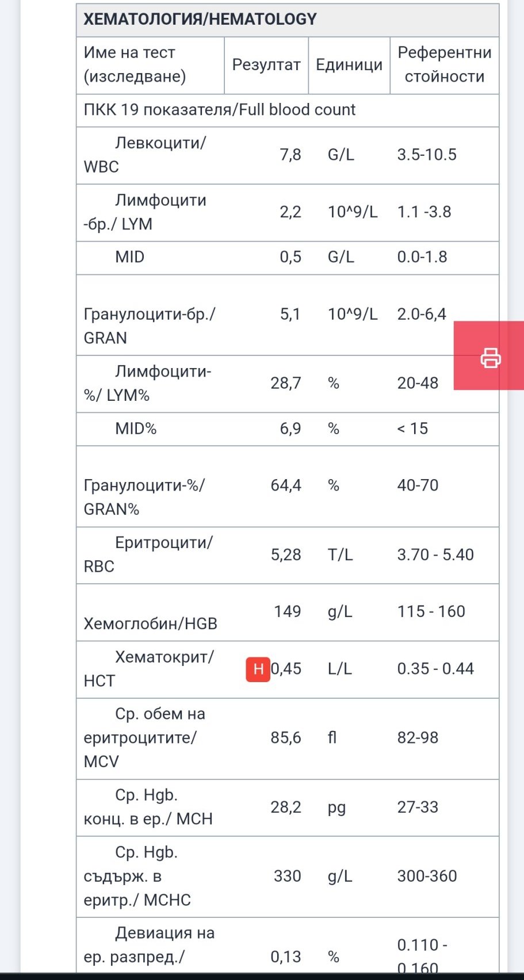Click the MCHC result value 330
This screenshot has height=980, width=524.
287,876
